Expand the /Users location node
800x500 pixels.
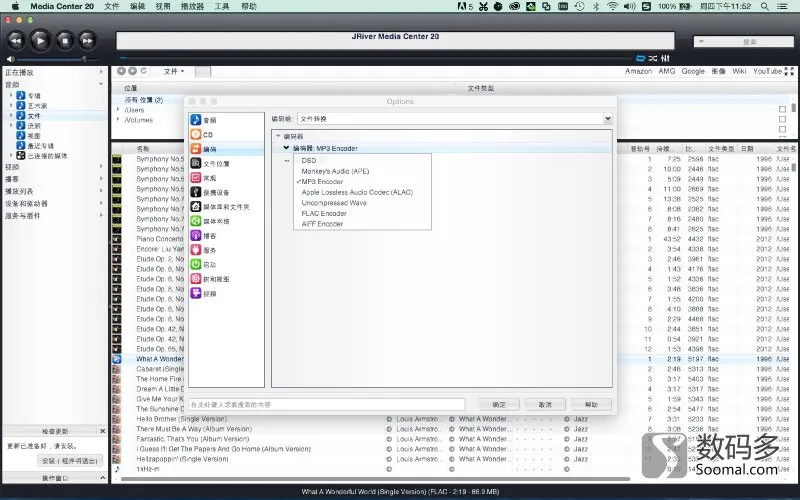tap(118, 110)
